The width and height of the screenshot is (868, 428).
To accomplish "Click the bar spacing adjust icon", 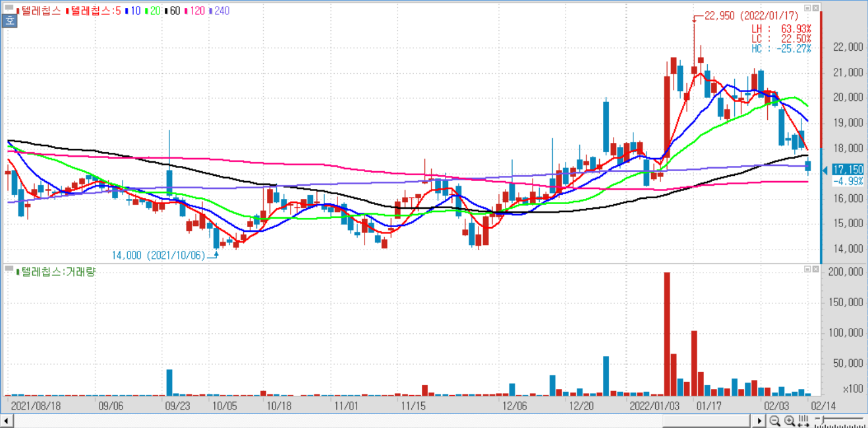I will 803,420.
